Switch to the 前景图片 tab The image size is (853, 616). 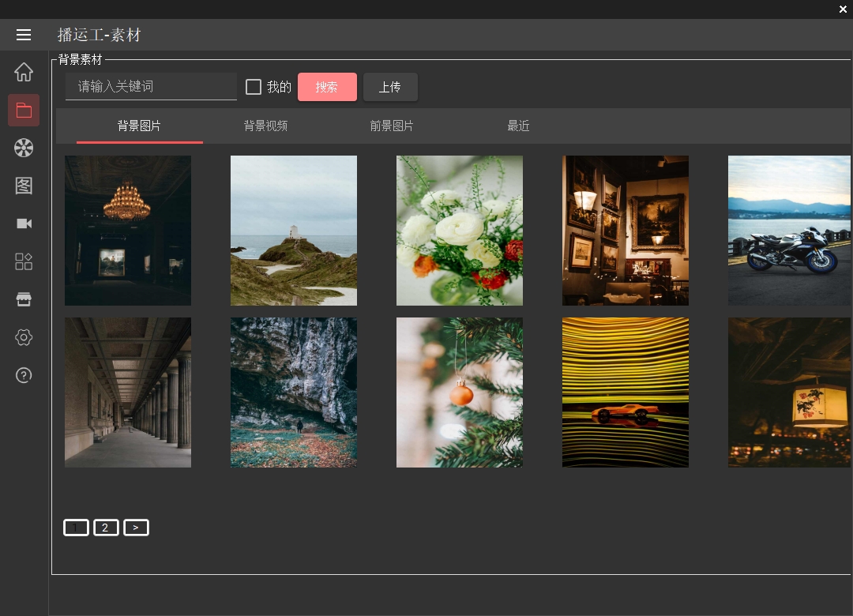[x=392, y=126]
